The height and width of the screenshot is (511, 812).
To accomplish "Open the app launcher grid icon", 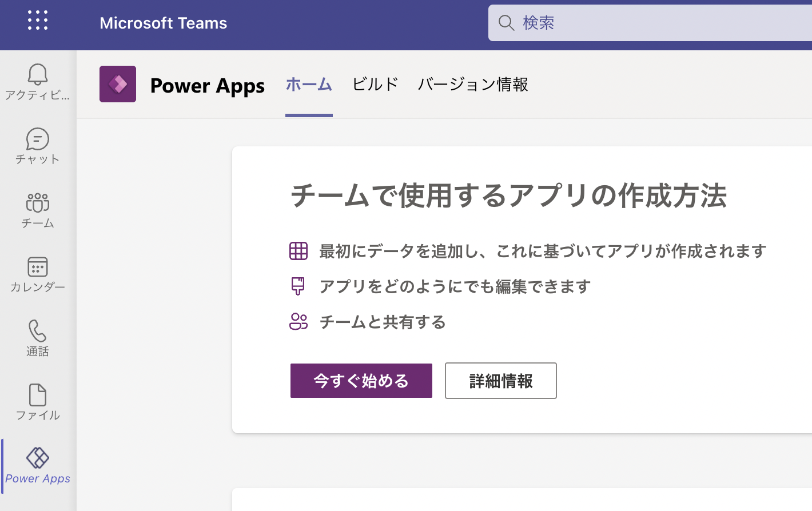I will pyautogui.click(x=38, y=21).
